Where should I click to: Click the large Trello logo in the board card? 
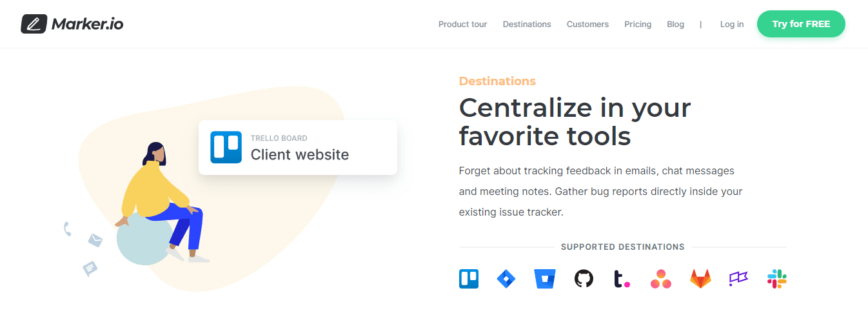[x=226, y=147]
